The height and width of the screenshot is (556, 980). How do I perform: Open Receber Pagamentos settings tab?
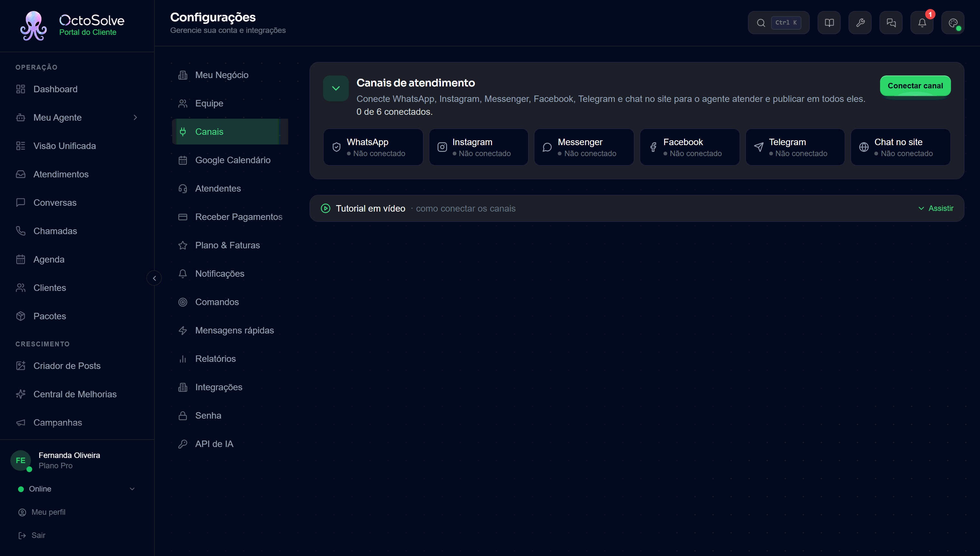230,217
